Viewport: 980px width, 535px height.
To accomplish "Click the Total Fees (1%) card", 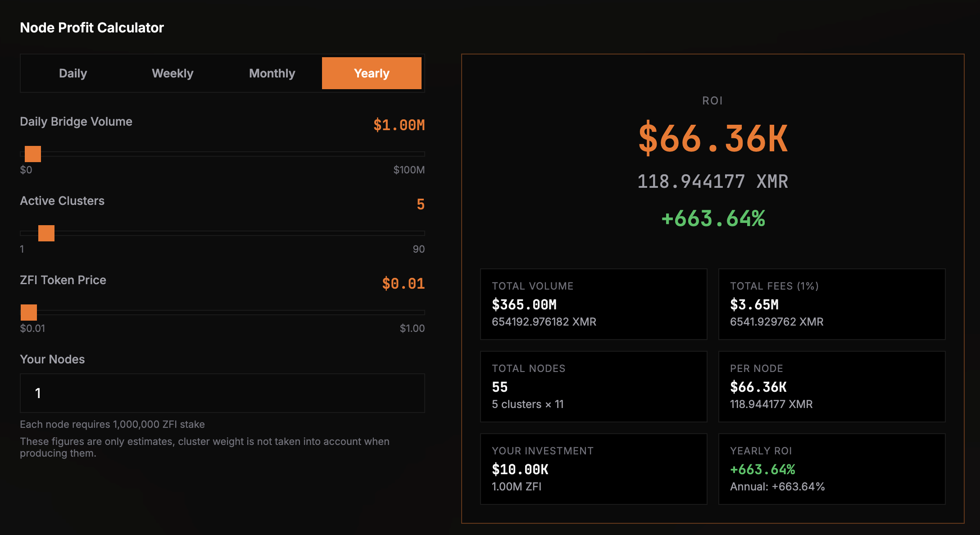I will pos(831,304).
